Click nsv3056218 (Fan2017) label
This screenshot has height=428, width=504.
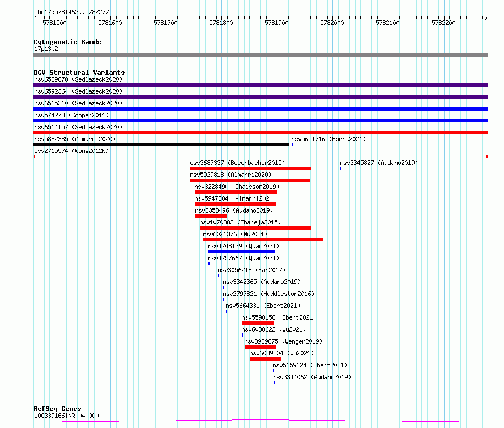(251, 270)
